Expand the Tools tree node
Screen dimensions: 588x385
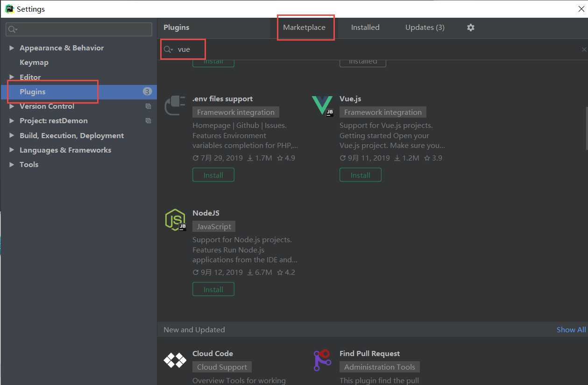(x=11, y=165)
